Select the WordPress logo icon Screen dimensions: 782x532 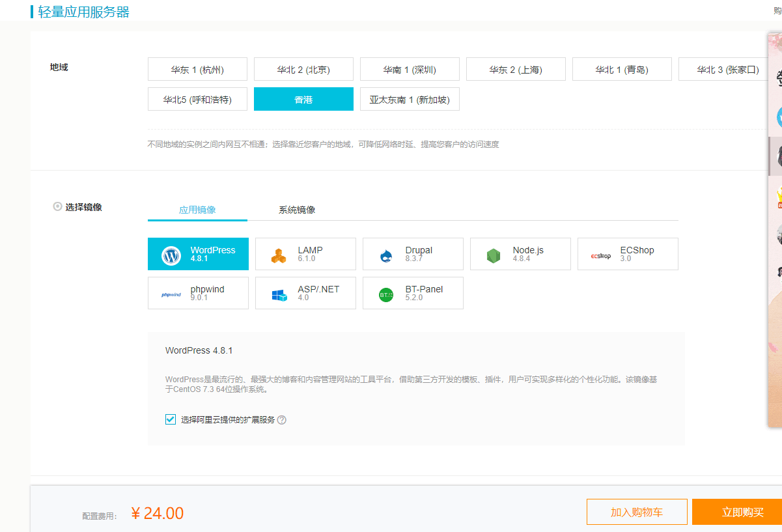(171, 255)
